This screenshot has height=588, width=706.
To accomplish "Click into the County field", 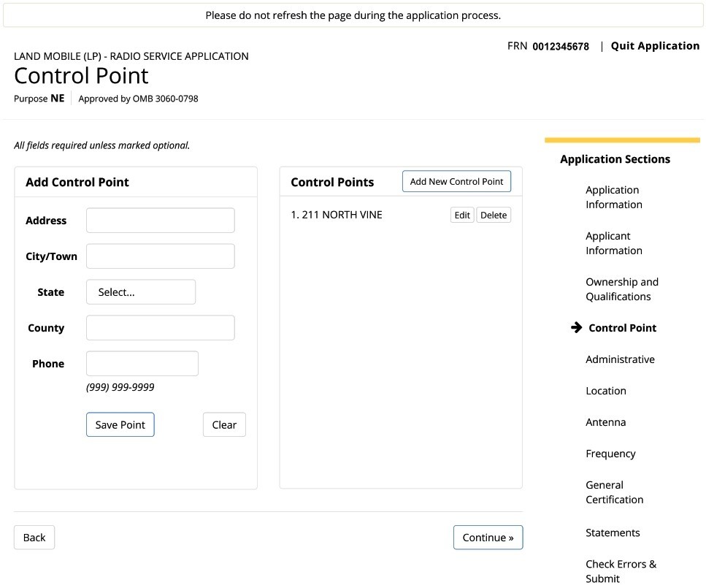I will (x=161, y=327).
